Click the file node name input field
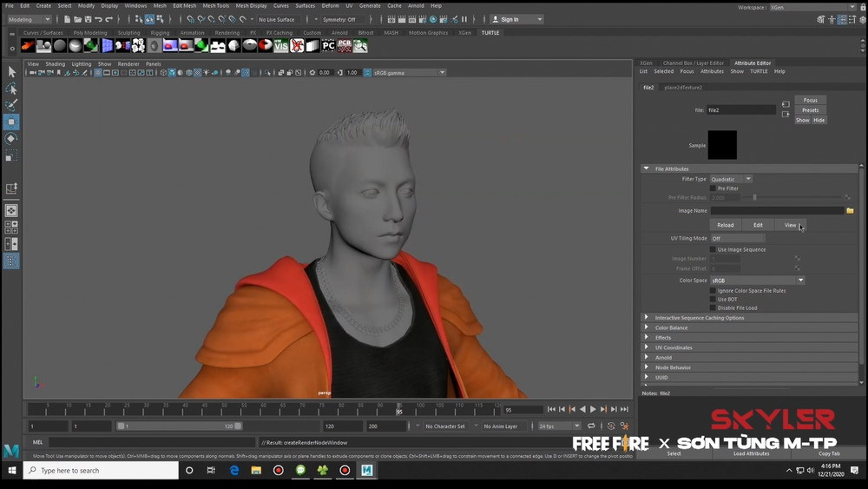868x489 pixels. point(741,110)
